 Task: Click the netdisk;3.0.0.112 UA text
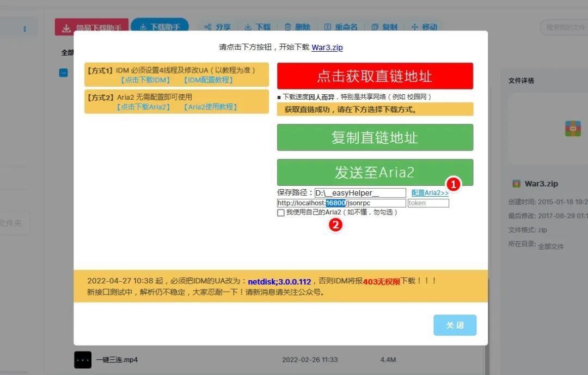(x=279, y=282)
